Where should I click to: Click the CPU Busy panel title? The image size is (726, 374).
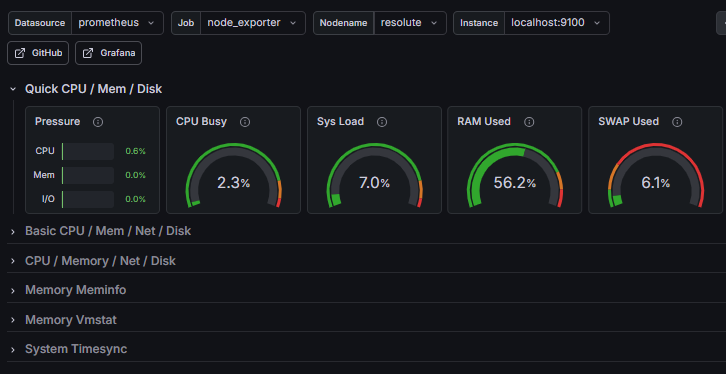tap(201, 122)
